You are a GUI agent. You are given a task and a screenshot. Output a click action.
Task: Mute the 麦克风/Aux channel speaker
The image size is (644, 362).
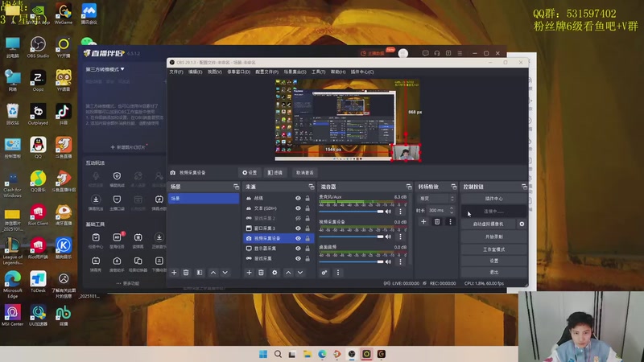[x=389, y=212]
